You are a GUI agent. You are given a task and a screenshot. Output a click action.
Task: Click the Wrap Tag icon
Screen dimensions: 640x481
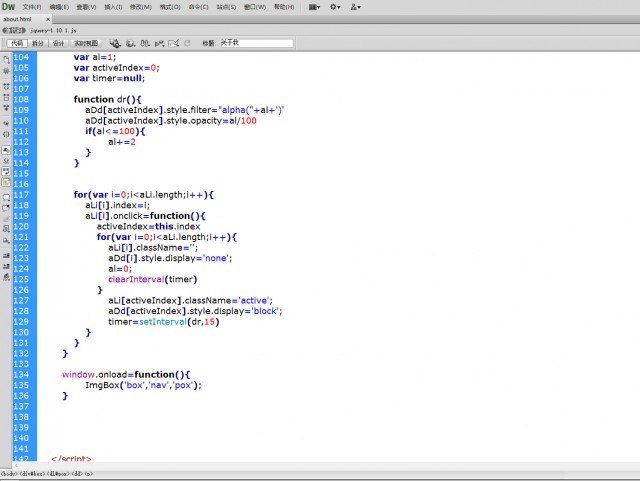click(x=6, y=218)
